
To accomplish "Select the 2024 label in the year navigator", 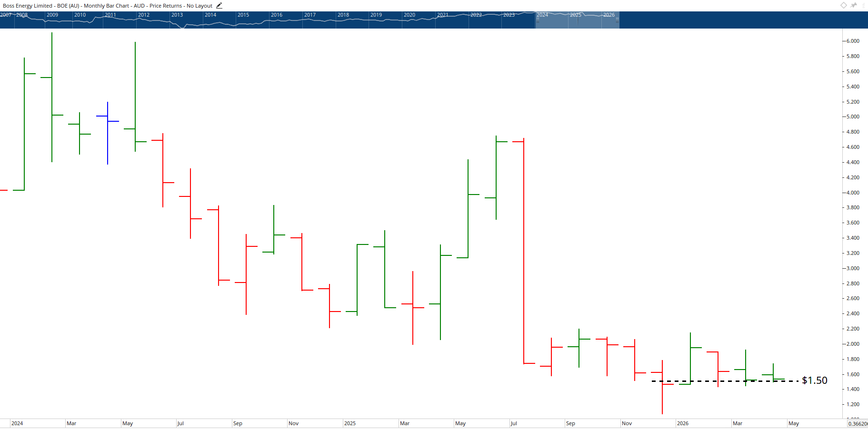I will click(541, 15).
